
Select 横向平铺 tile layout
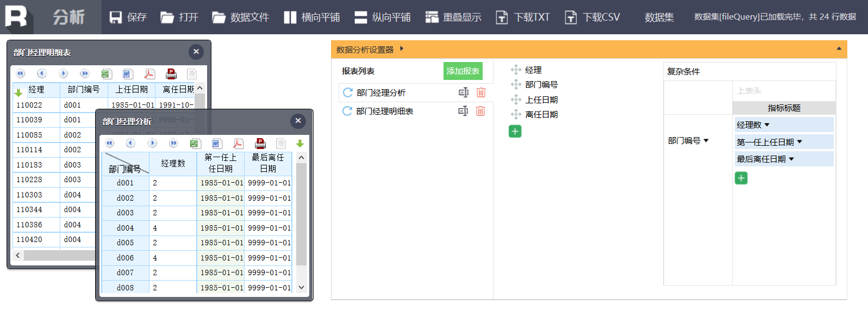point(312,17)
